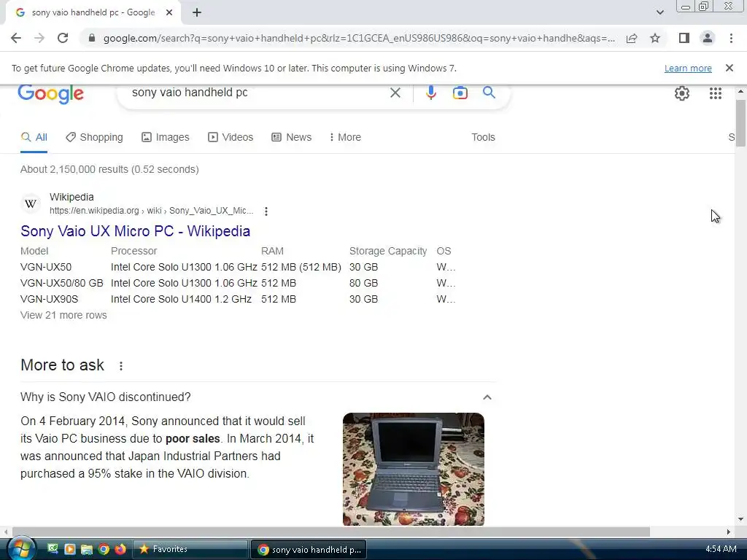Collapse the Why is Sony VAIO discontinued question
The height and width of the screenshot is (560, 747).
pyautogui.click(x=487, y=397)
